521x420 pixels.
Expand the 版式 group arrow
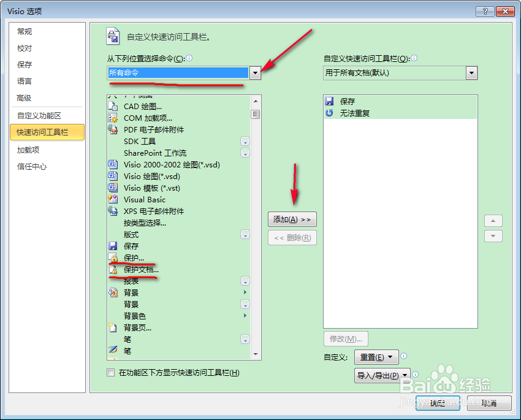[245, 235]
